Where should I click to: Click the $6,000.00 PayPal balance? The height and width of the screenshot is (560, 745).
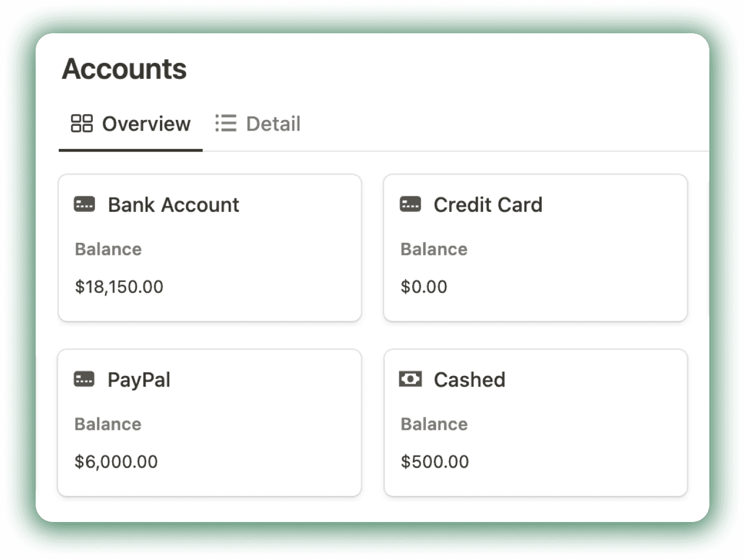[x=116, y=461]
